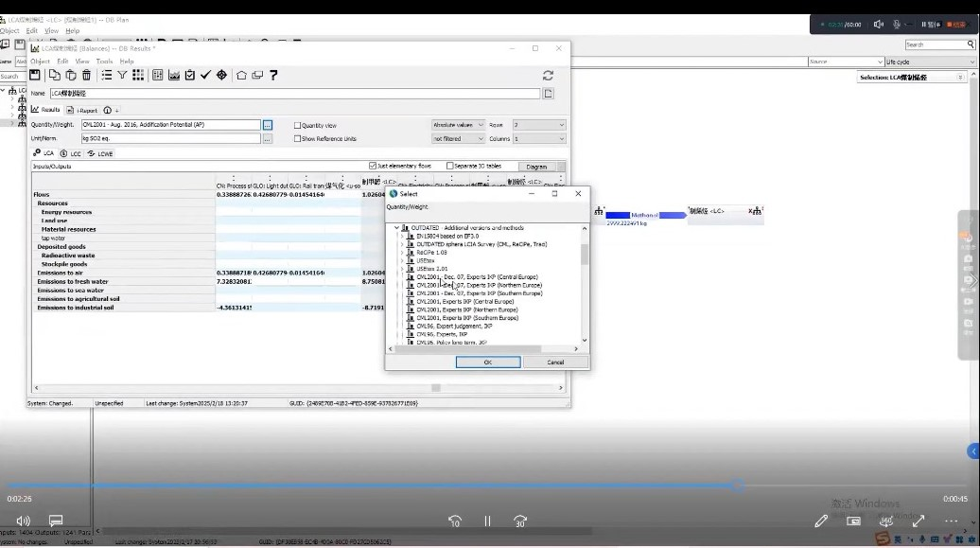Image resolution: width=980 pixels, height=548 pixels.
Task: Collapse the OUTDATED methods tree node
Action: pyautogui.click(x=396, y=228)
